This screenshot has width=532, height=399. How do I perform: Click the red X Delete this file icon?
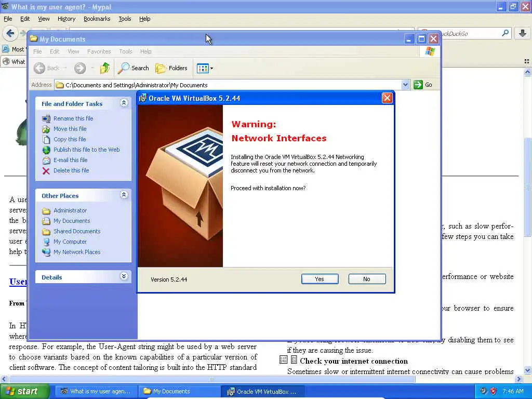coord(46,170)
